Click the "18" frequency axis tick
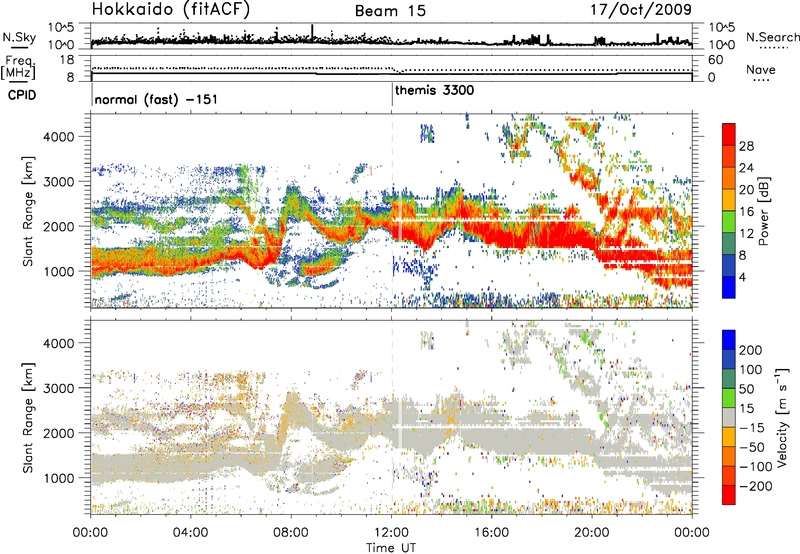Image resolution: width=800 pixels, height=554 pixels. [x=66, y=60]
